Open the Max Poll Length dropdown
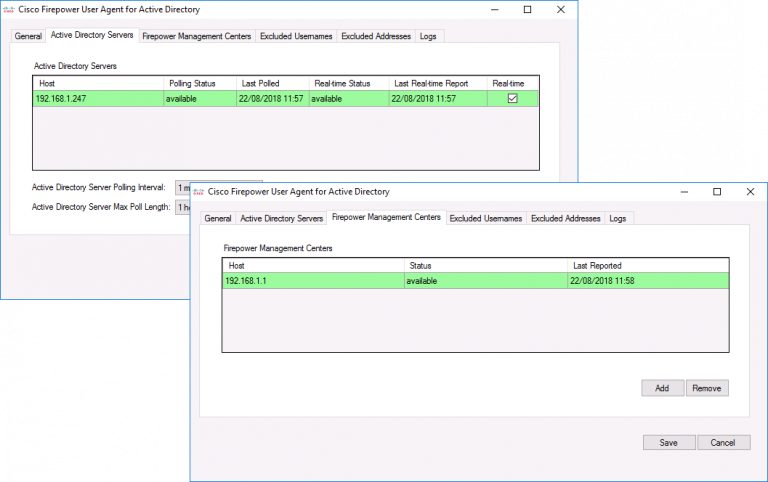Screen dimensions: 768x482 point(183,207)
